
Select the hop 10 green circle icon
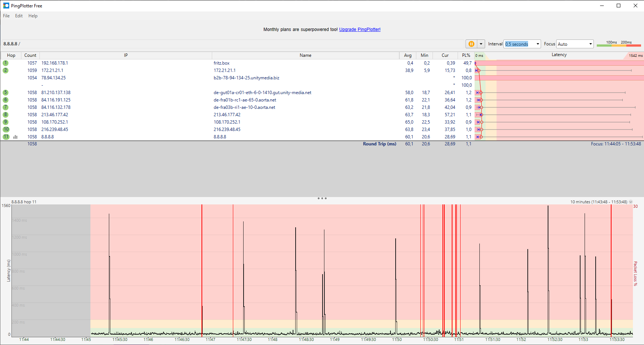(6, 130)
